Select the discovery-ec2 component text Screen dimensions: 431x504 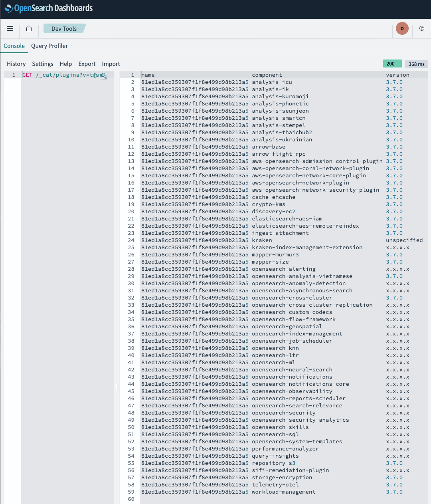pyautogui.click(x=274, y=211)
